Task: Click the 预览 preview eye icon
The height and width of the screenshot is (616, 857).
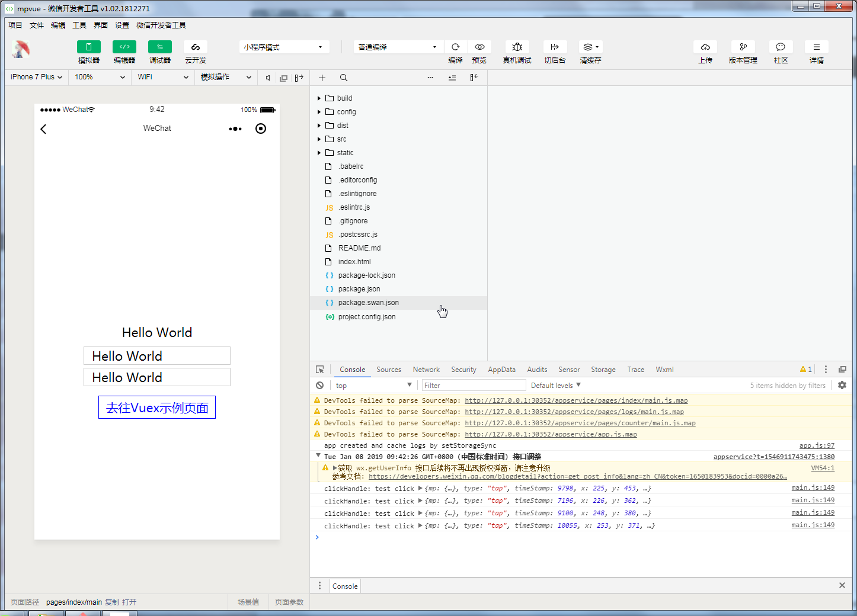Action: point(479,47)
